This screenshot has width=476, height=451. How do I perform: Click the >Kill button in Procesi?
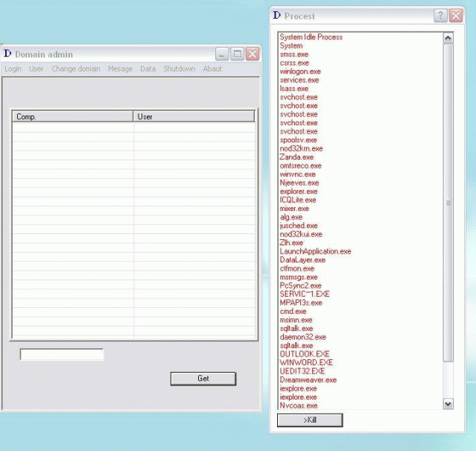point(310,420)
